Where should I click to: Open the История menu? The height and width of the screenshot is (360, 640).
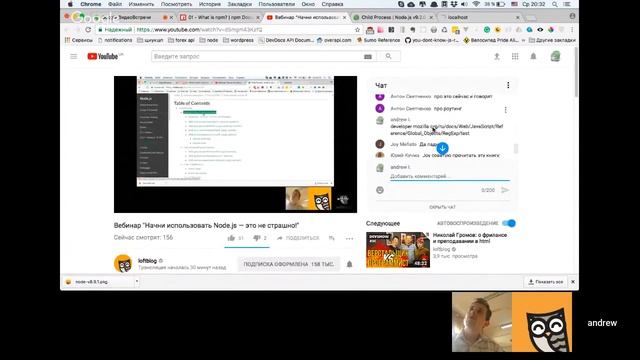pos(210,4)
